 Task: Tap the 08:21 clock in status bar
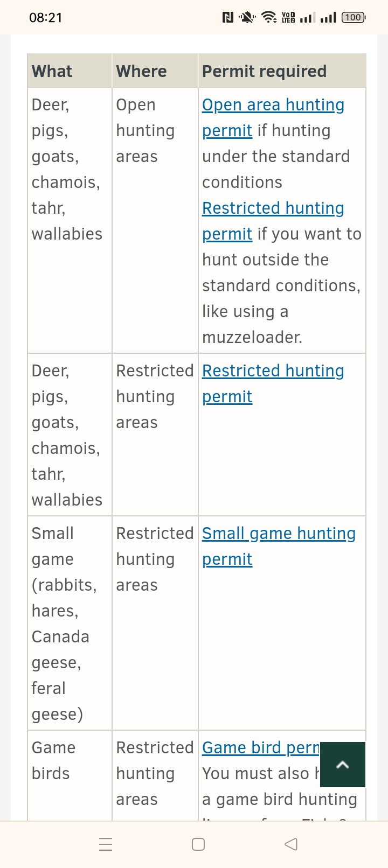click(46, 17)
